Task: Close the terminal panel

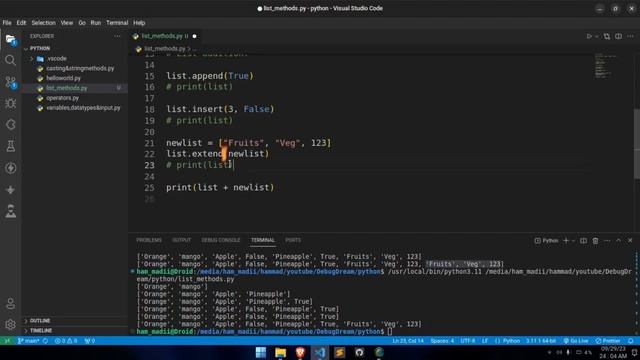Action: 630,240
